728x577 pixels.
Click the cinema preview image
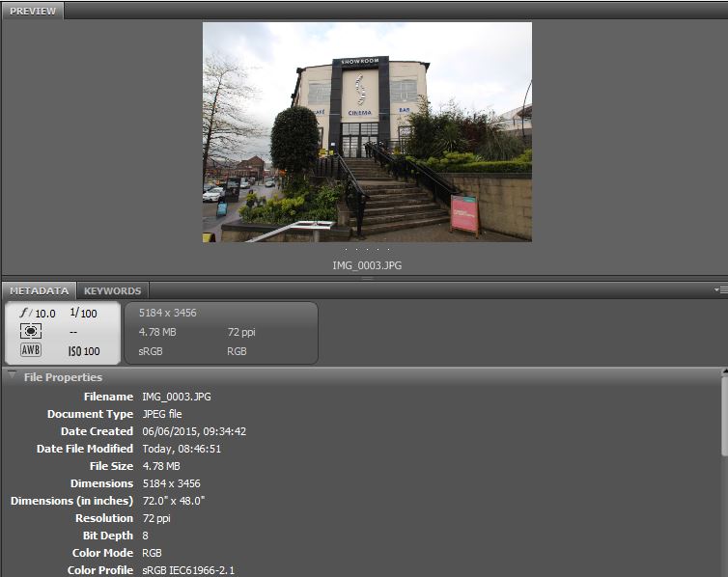[367, 132]
